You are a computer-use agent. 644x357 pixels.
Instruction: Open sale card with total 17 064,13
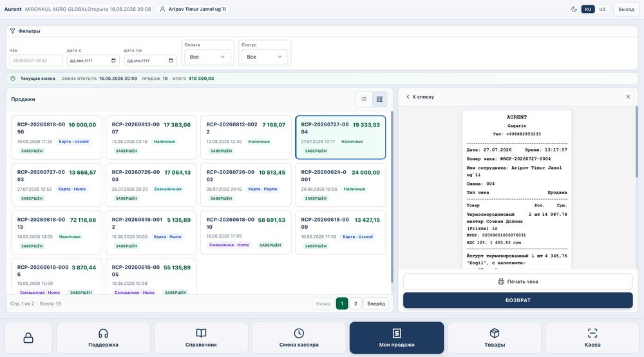coord(151,185)
